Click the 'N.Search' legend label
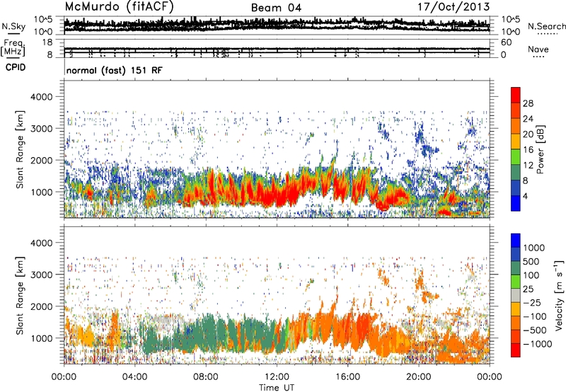This screenshot has height=392, width=566. tap(546, 26)
